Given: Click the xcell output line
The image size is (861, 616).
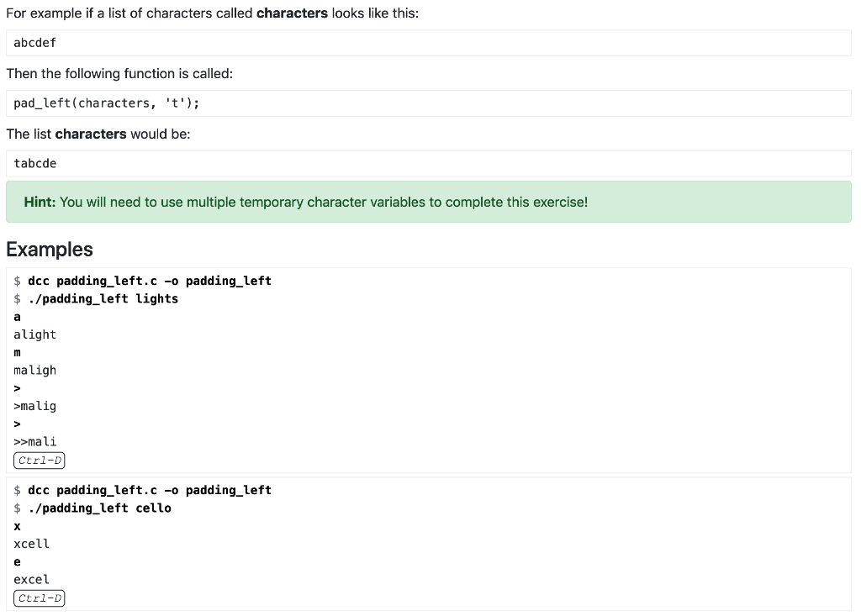Looking at the screenshot, I should (31, 544).
